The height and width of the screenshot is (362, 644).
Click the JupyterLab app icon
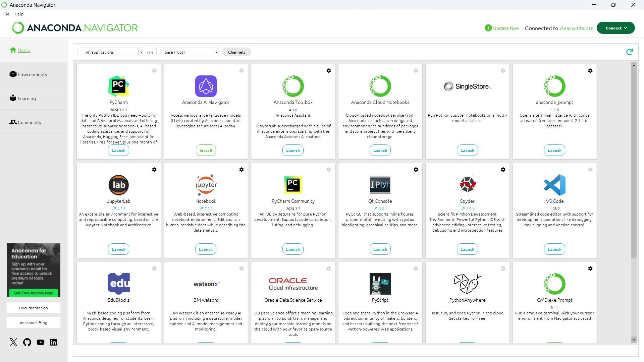point(119,185)
